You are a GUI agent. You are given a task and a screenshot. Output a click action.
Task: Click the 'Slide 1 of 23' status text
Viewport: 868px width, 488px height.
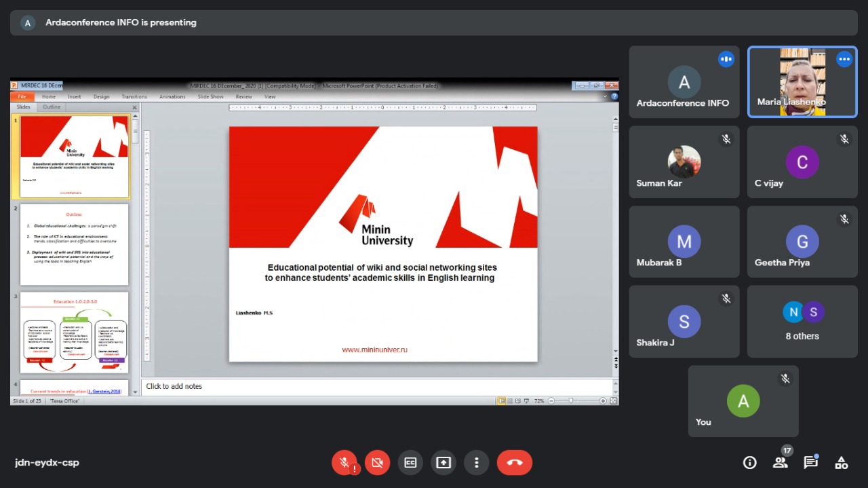coord(28,401)
